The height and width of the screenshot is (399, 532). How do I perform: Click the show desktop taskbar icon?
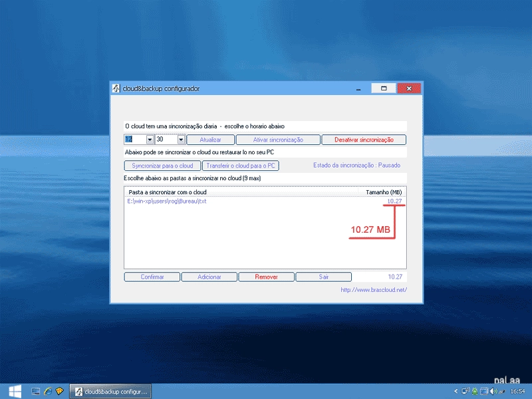pos(36,391)
